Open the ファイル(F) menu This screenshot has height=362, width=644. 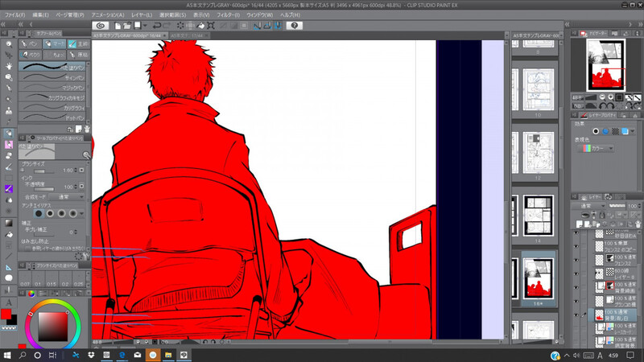click(x=14, y=14)
